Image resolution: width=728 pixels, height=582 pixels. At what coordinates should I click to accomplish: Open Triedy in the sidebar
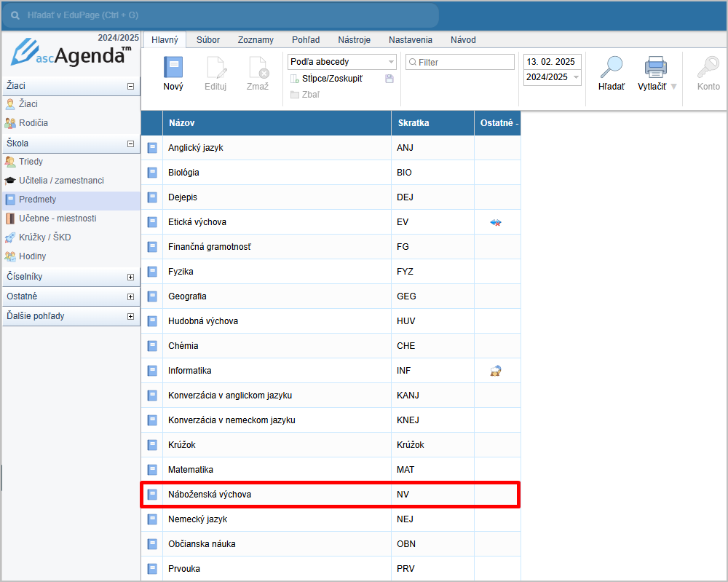coord(71,162)
